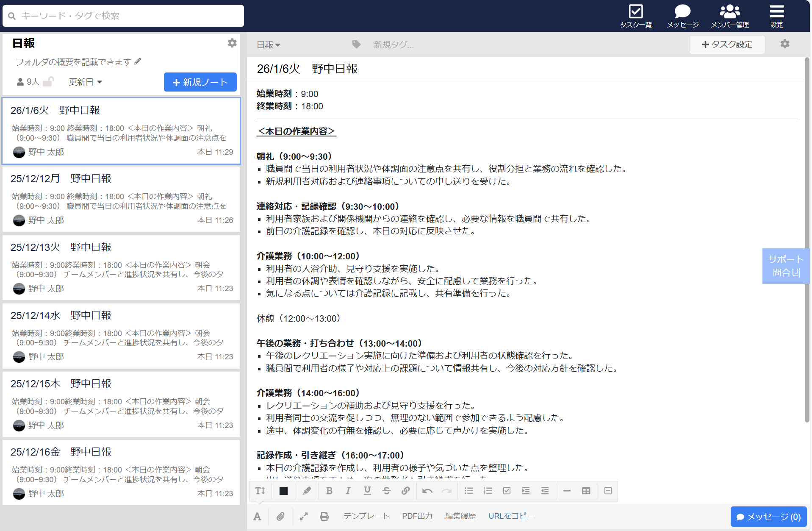Image resolution: width=812 pixels, height=531 pixels.
Task: Apply the highlighter marker tool
Action: pos(306,491)
